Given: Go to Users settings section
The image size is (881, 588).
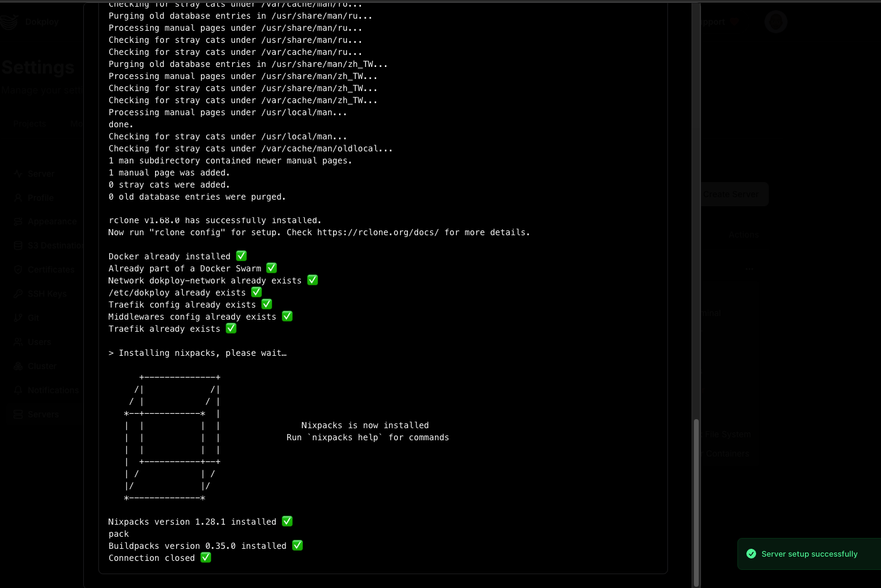Looking at the screenshot, I should pyautogui.click(x=39, y=342).
